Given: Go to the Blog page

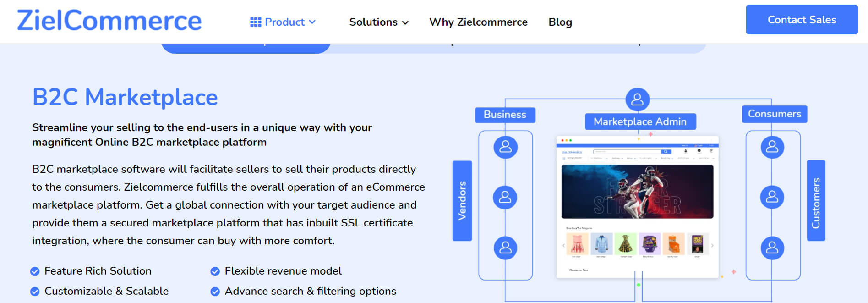Looking at the screenshot, I should pos(560,22).
